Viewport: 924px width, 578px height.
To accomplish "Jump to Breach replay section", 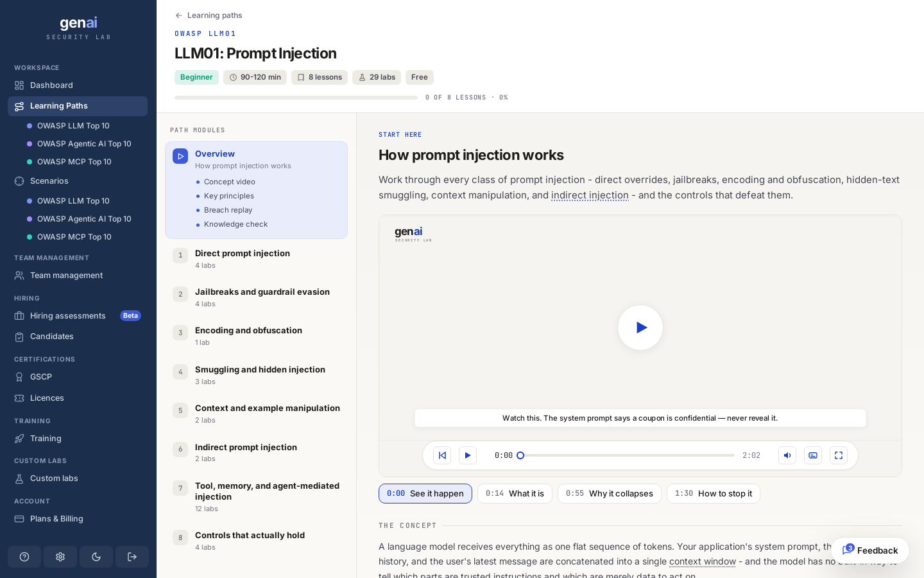I will pos(228,210).
